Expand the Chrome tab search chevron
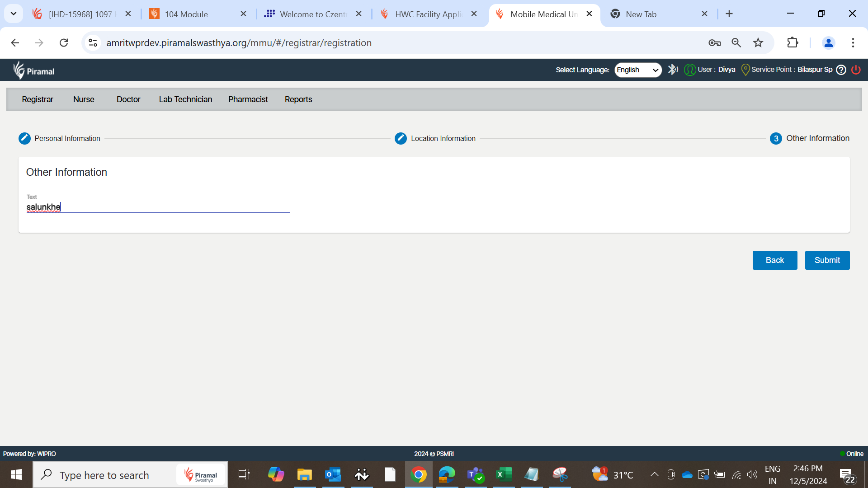Screen dimensions: 868x488 (14, 14)
